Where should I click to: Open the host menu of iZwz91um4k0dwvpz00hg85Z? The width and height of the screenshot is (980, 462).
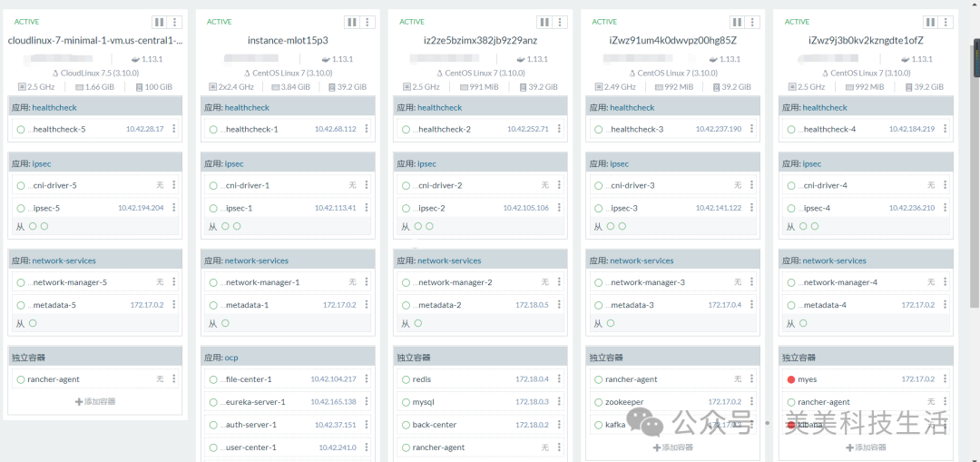coord(752,22)
